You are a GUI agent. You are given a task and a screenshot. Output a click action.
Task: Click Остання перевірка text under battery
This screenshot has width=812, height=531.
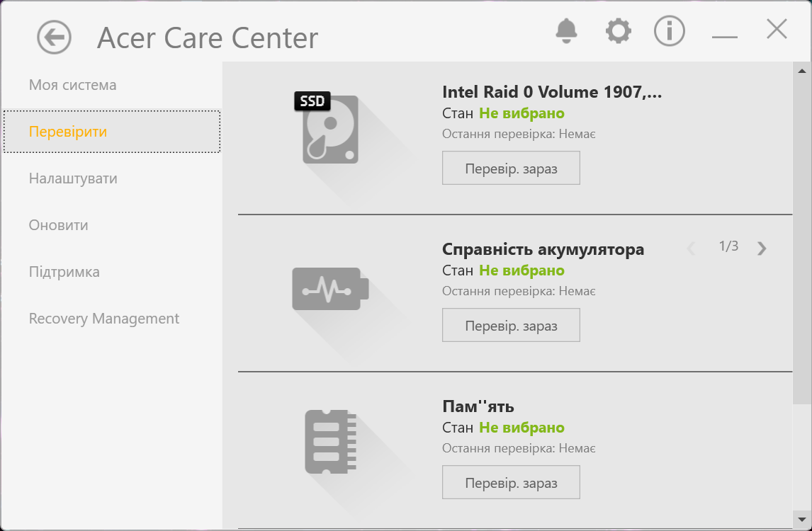(x=519, y=292)
